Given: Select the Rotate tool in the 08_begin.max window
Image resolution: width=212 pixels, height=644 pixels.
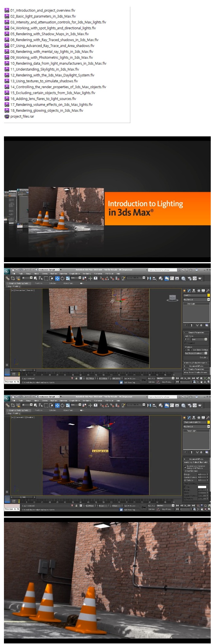Looking at the screenshot, I should click(x=63, y=278).
